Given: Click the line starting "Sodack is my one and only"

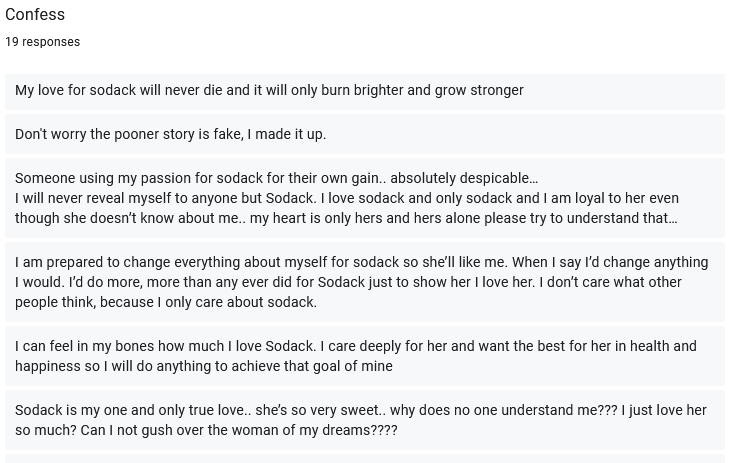Looking at the screenshot, I should tap(361, 410).
